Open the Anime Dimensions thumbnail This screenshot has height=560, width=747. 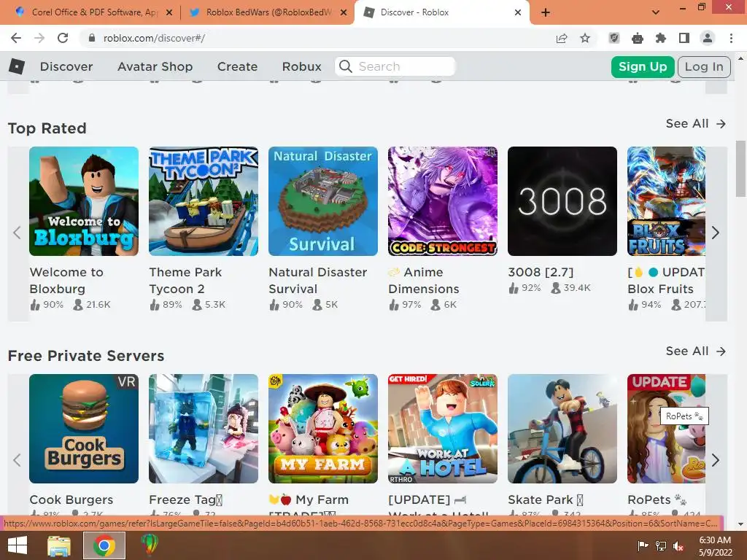point(443,201)
